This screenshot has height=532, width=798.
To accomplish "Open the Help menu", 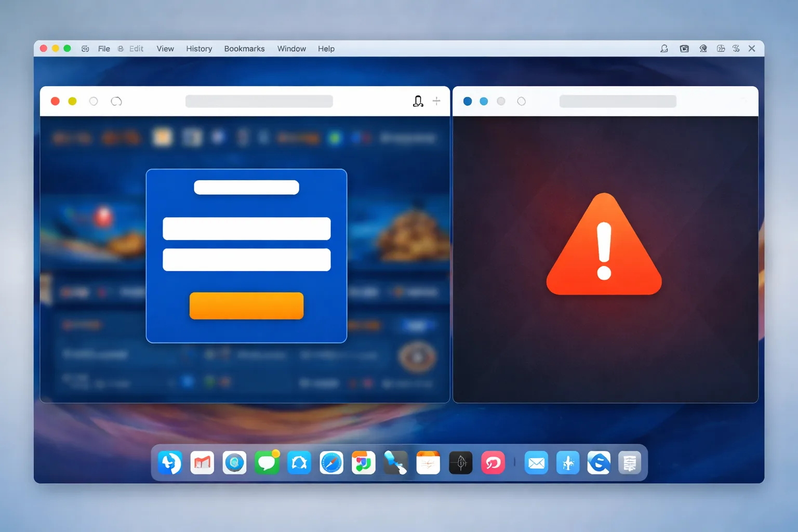I will [326, 49].
